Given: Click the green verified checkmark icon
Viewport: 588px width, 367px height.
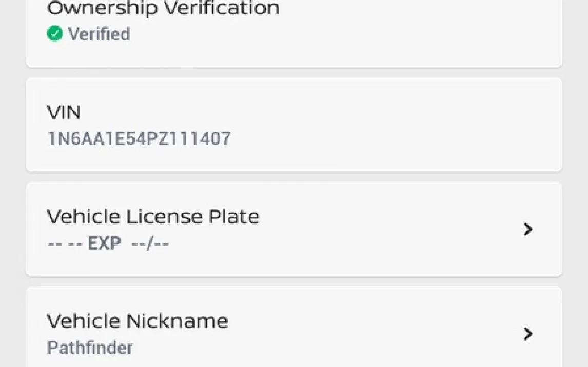Looking at the screenshot, I should tap(54, 34).
